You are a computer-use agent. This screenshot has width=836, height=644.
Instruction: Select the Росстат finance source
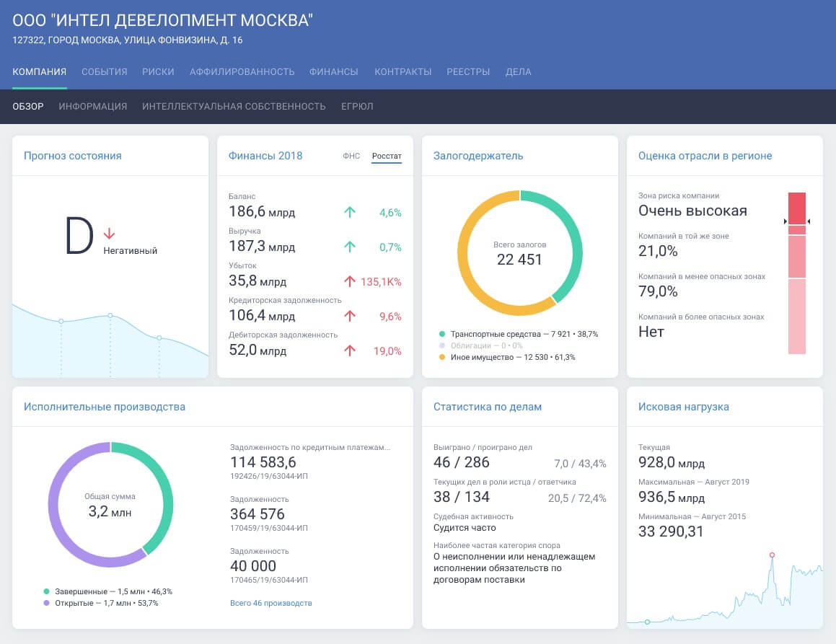click(387, 156)
